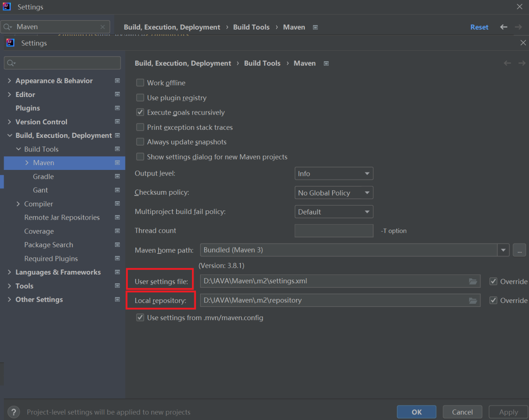Viewport: 529px width, 420px height.
Task: Enable Print exception stack traces
Action: (140, 127)
